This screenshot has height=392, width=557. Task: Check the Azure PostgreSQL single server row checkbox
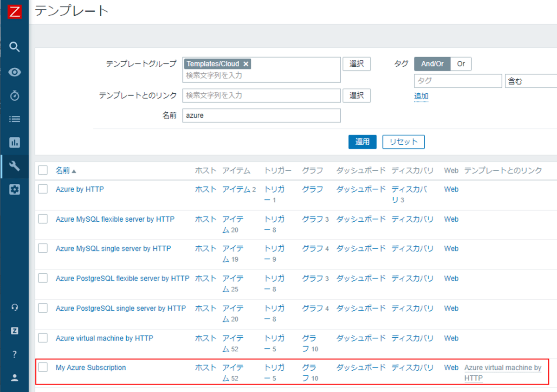click(x=43, y=308)
